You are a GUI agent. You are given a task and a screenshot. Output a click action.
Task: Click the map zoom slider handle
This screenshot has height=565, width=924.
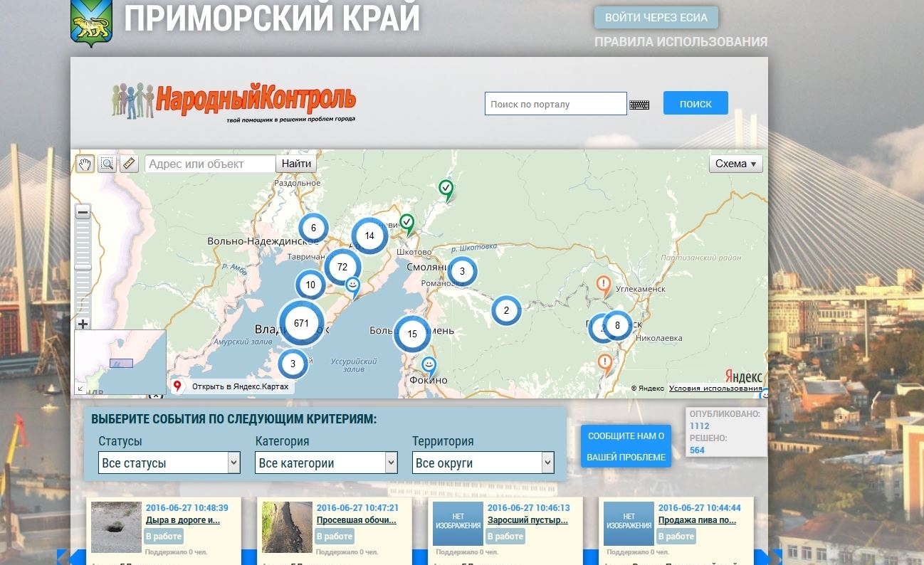pos(83,267)
